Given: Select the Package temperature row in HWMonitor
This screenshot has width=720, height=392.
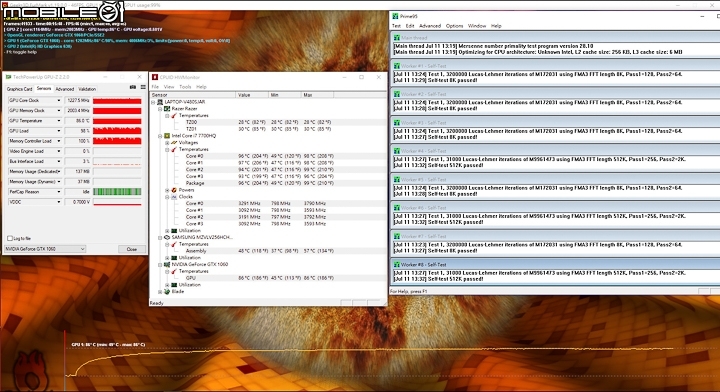Looking at the screenshot, I should [x=268, y=183].
